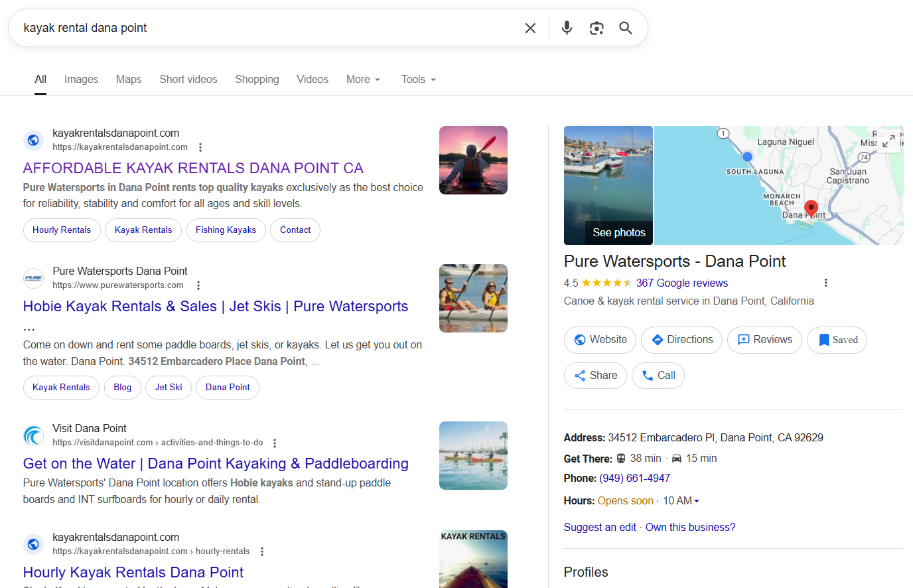Click the Visit Dana Point wave favicon

(33, 435)
